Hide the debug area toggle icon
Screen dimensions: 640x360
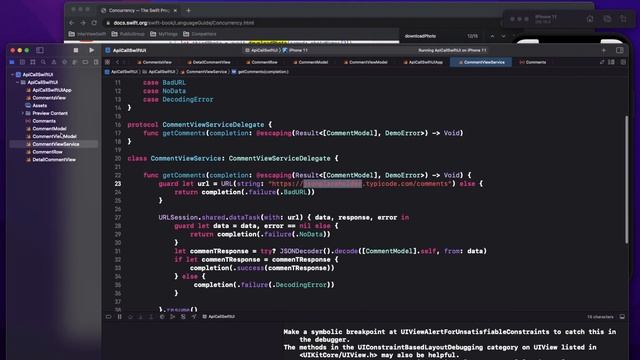108,317
